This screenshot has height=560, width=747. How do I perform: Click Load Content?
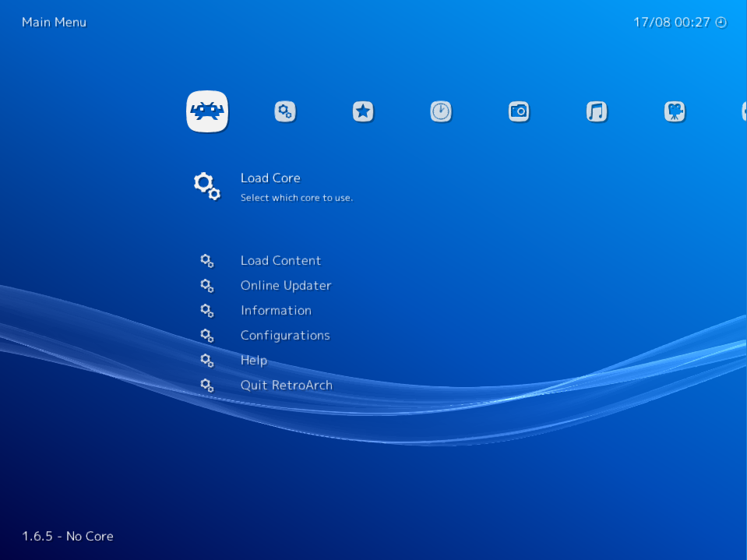280,260
